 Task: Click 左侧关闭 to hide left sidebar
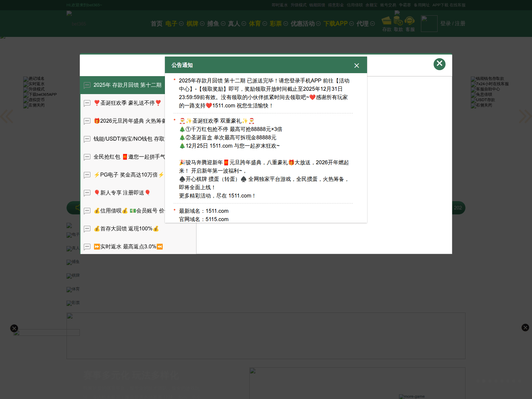(x=34, y=105)
